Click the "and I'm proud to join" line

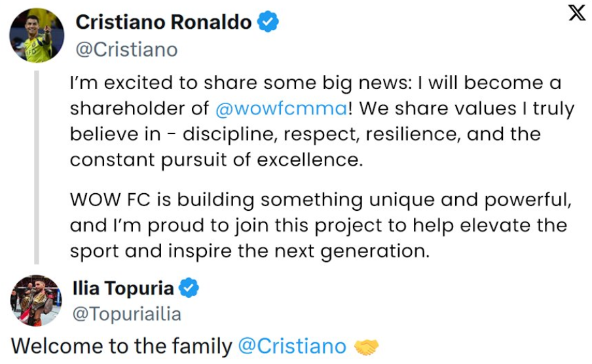click(x=318, y=226)
